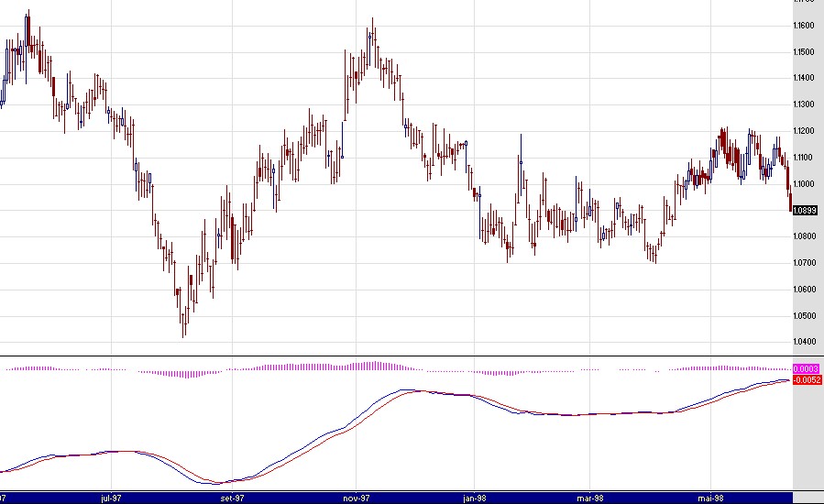Click the nov-97 date label
This screenshot has width=824, height=504.
[357, 498]
